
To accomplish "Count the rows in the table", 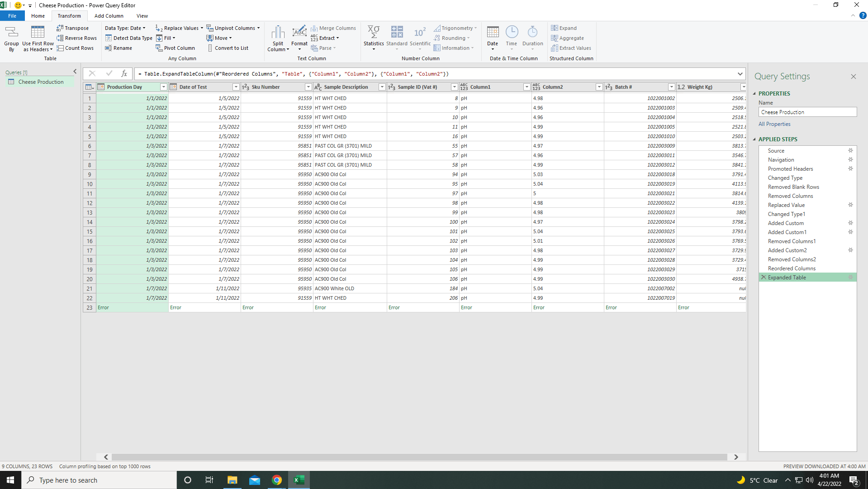I will click(75, 48).
